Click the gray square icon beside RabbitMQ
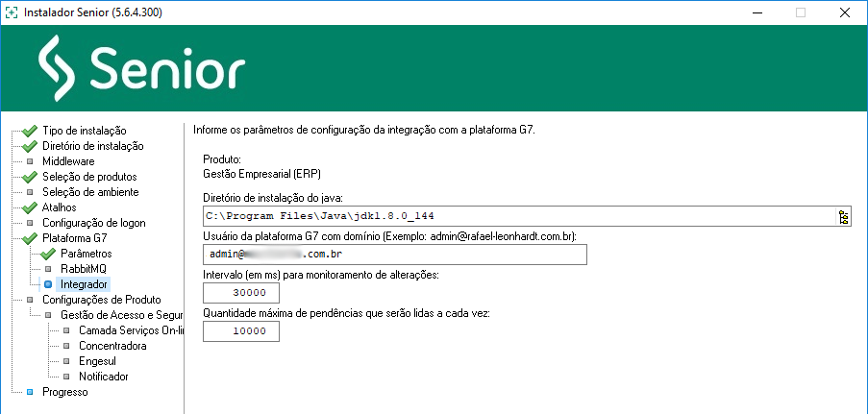This screenshot has height=414, width=868. pos(48,269)
